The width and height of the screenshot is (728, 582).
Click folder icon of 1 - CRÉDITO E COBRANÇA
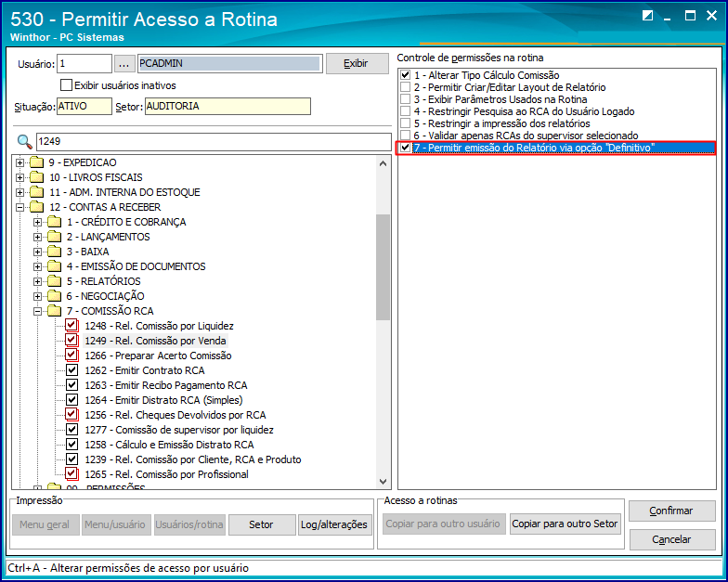(54, 222)
